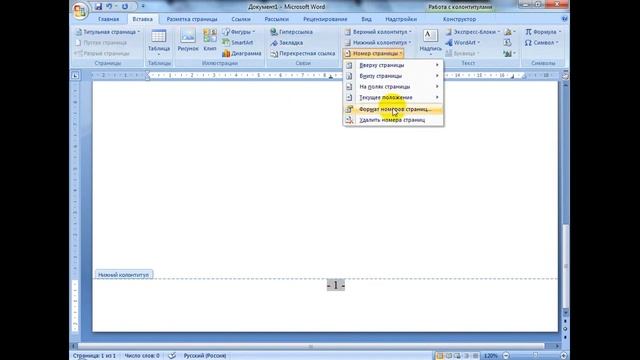The image size is (640, 360).
Task: Collapse the Номер страницы dropdown button
Action: [x=373, y=53]
